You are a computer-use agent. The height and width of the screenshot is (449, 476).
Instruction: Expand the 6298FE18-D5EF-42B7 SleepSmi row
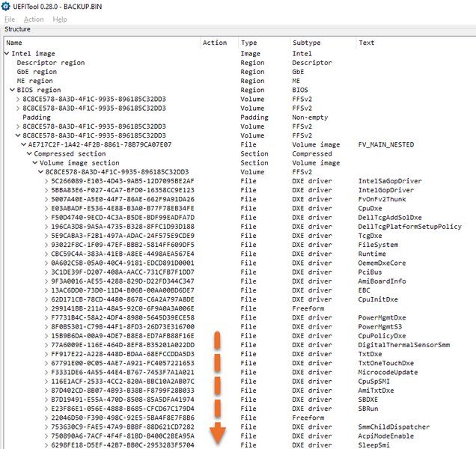pos(46,445)
